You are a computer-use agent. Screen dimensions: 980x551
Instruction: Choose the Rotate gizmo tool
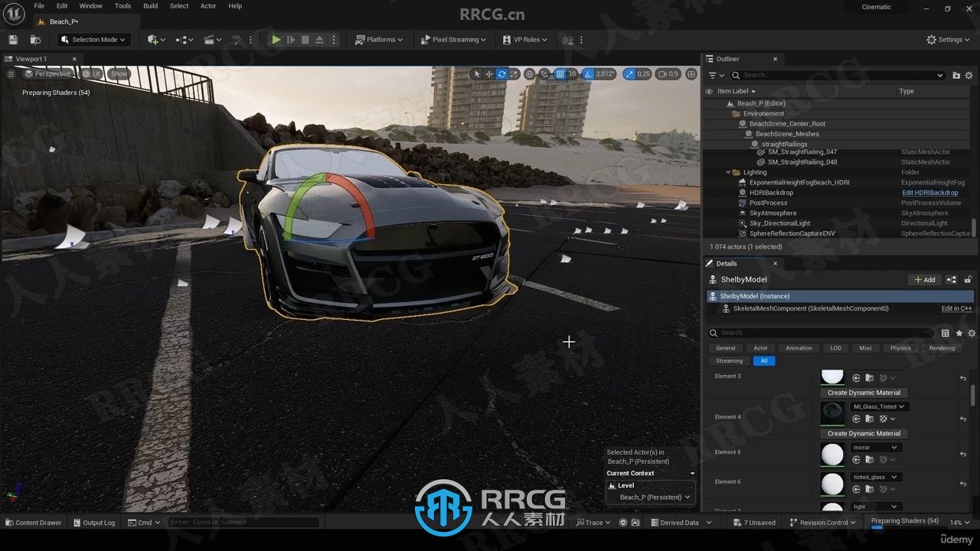tap(501, 74)
